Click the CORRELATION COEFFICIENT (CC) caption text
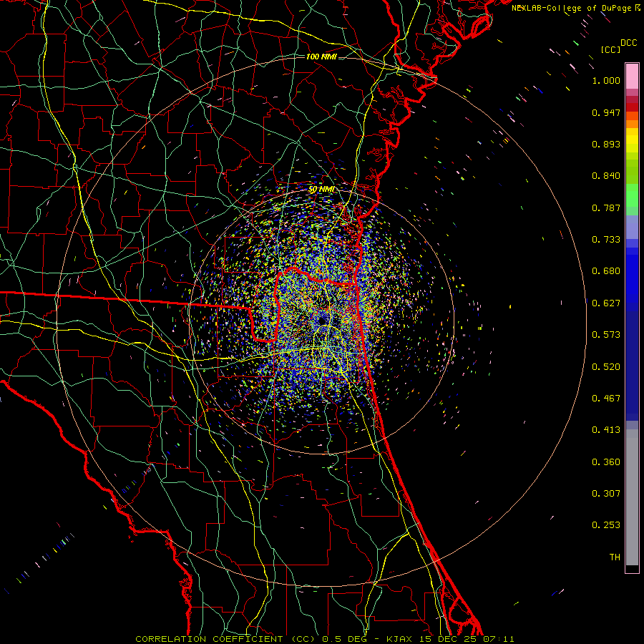 click(225, 639)
